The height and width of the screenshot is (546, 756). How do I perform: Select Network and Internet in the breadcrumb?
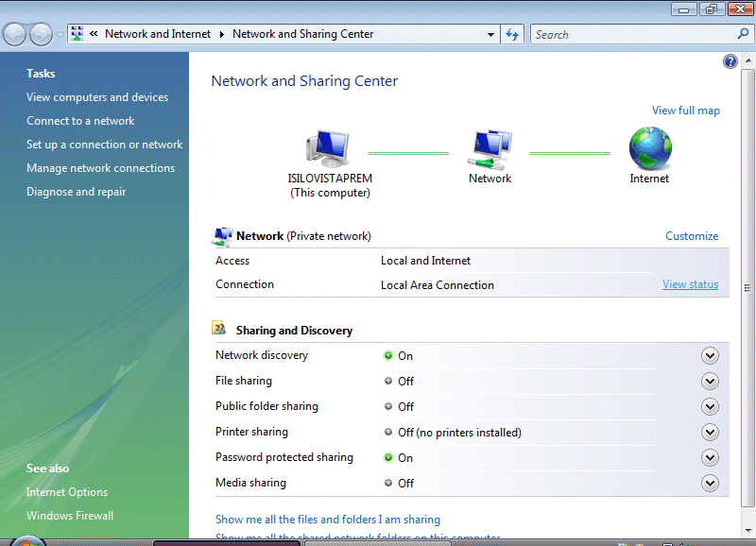(158, 34)
